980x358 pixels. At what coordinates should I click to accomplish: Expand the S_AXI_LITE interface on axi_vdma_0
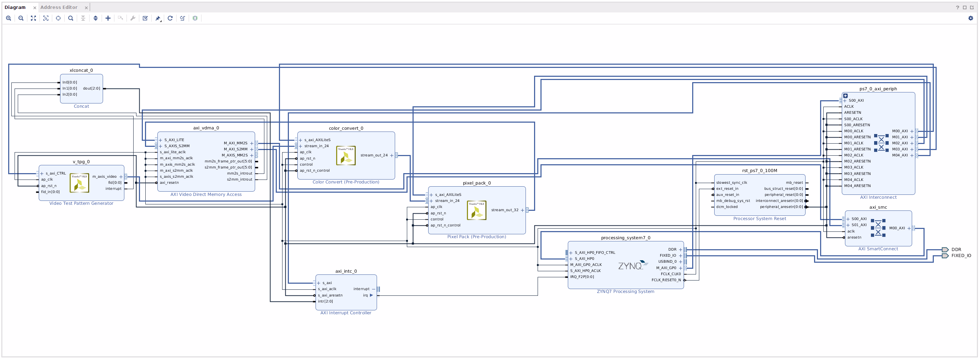pos(161,140)
